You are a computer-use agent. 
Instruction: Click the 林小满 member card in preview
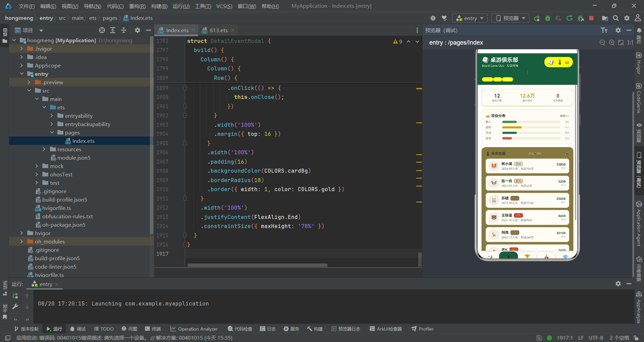click(527, 166)
